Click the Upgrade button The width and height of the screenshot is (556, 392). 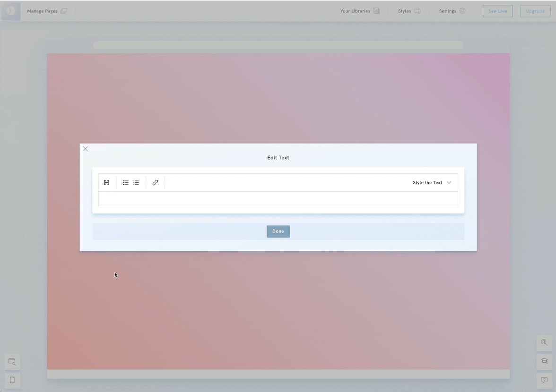[535, 11]
